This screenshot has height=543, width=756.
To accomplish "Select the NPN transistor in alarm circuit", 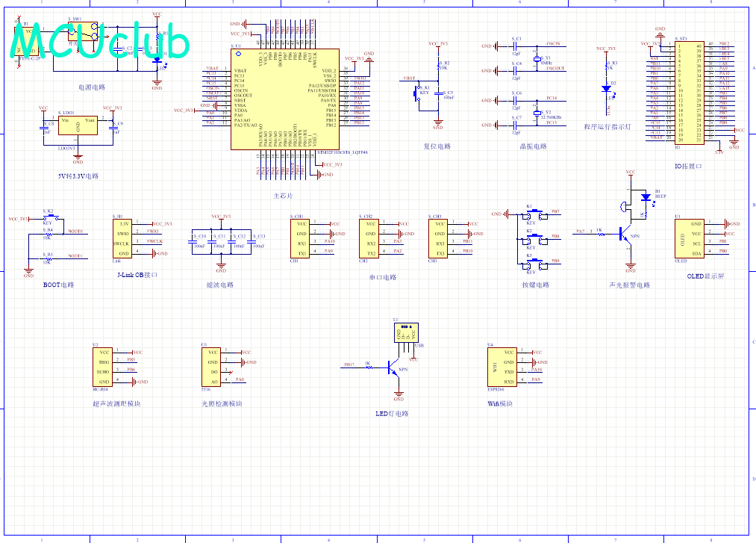I will 625,235.
